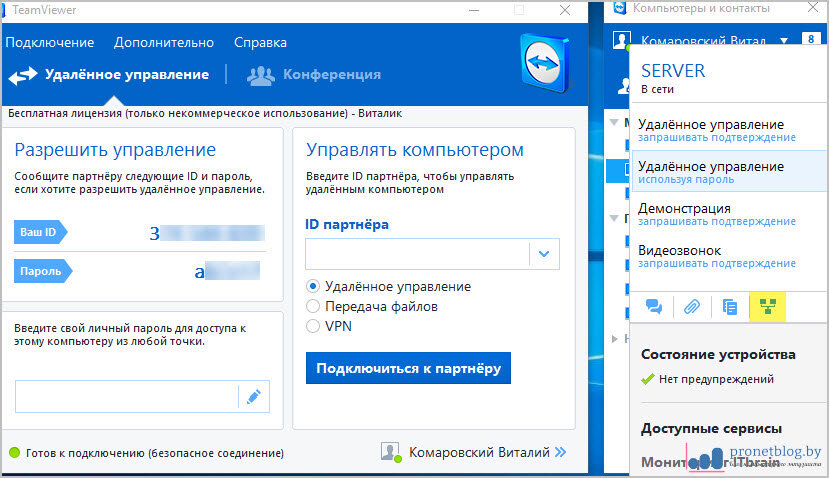Screen dimensions: 829x478
Task: Close the Компьютеры и контакты window
Action: pyautogui.click(x=813, y=7)
